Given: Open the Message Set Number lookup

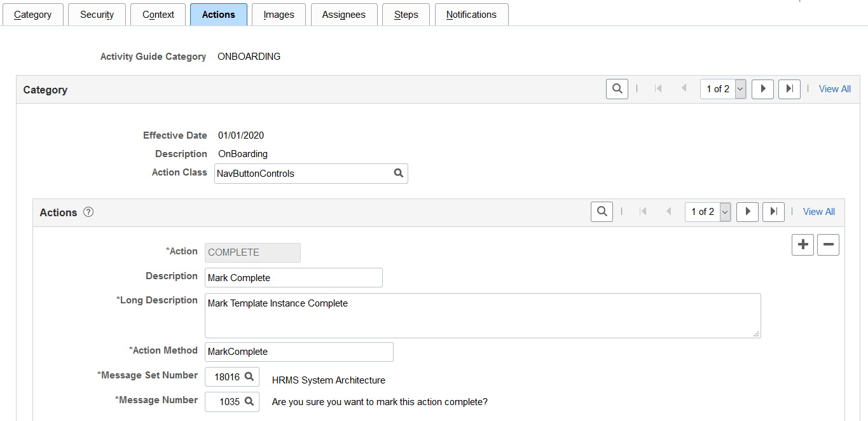Looking at the screenshot, I should pyautogui.click(x=250, y=376).
